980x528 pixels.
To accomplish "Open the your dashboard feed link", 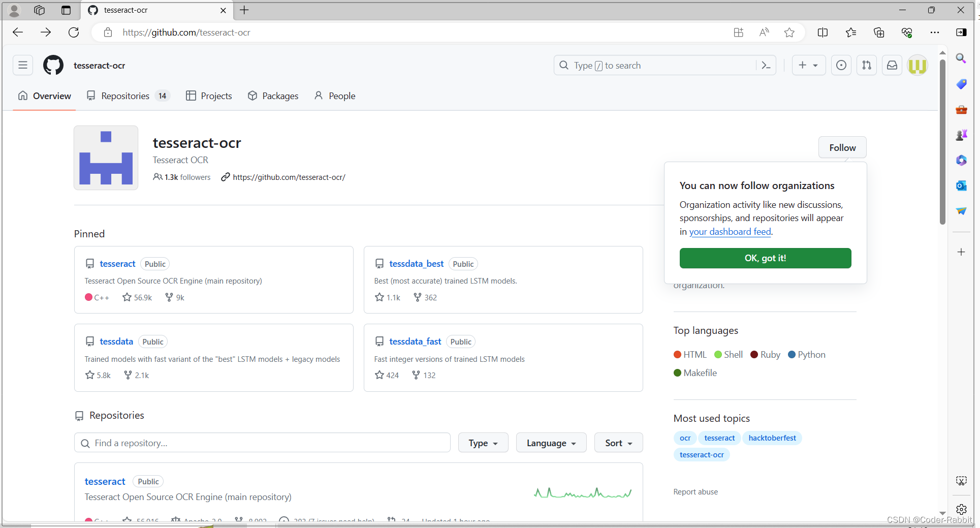I will [730, 232].
